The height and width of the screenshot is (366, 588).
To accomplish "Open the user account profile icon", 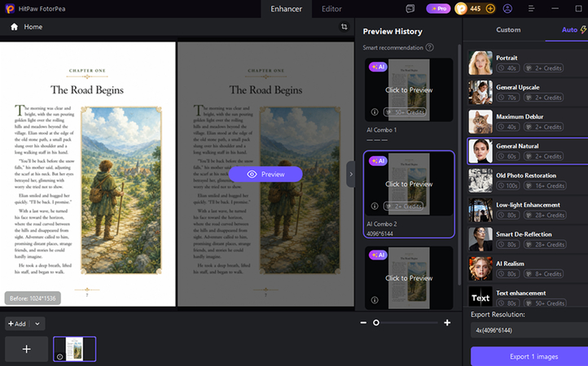I will point(507,8).
